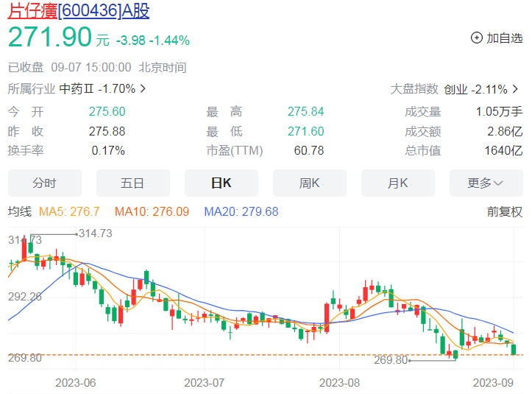Click the MA20: 279.68 indicator label

241,211
